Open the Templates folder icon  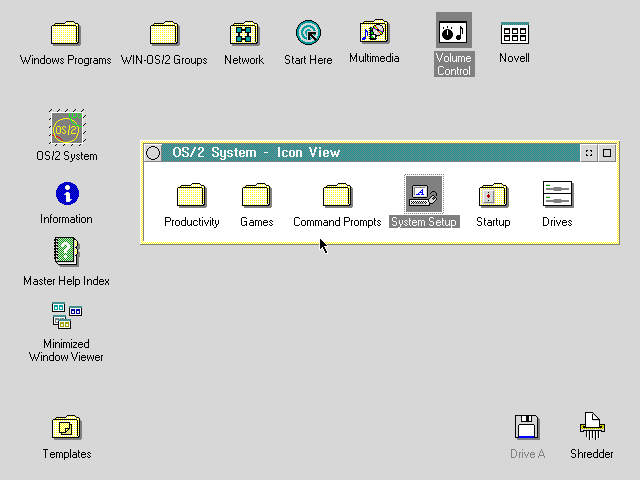tap(67, 427)
